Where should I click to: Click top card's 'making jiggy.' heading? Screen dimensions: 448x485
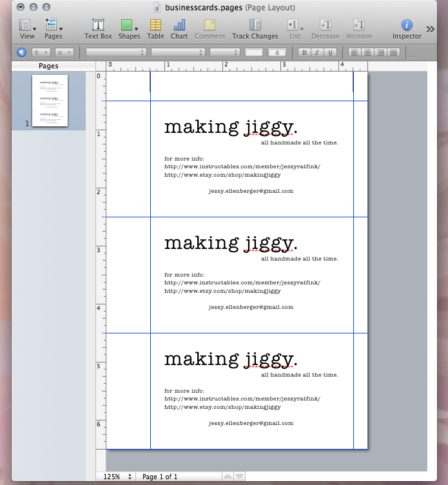coord(231,128)
